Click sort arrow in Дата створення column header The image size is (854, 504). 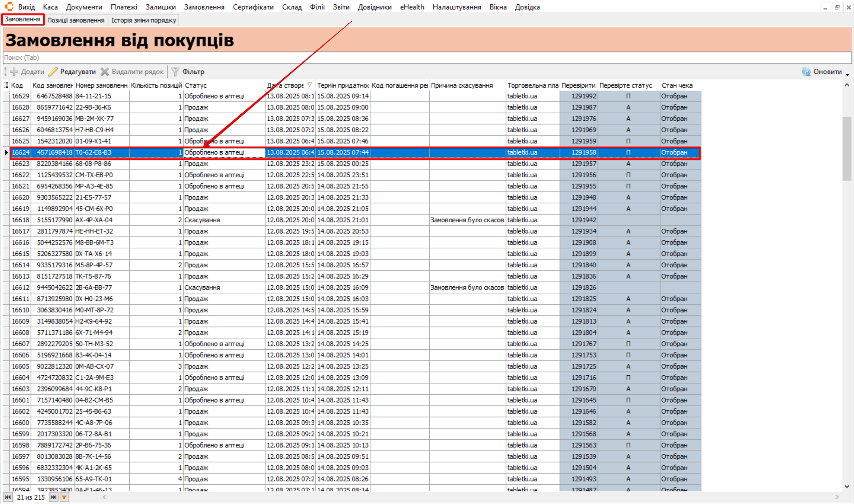click(x=310, y=85)
